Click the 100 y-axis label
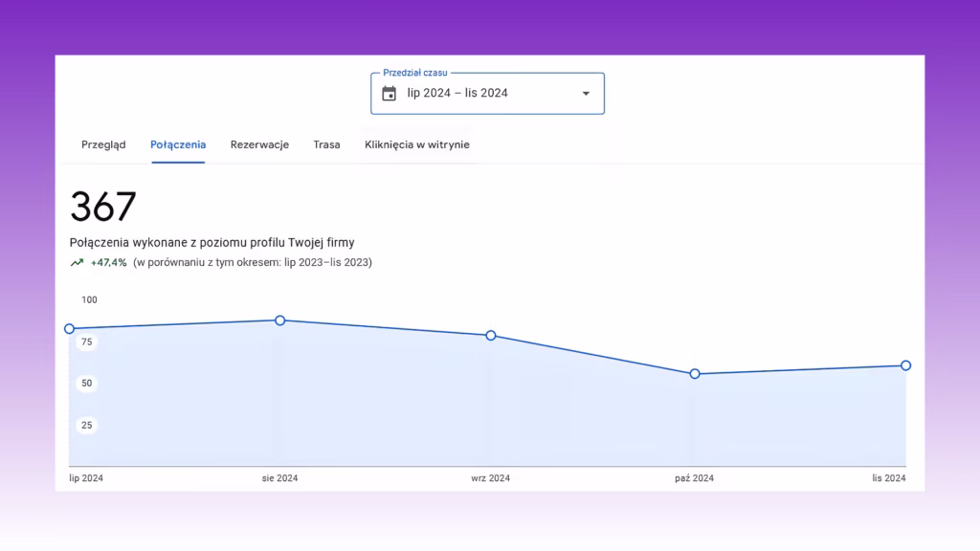 [x=89, y=299]
